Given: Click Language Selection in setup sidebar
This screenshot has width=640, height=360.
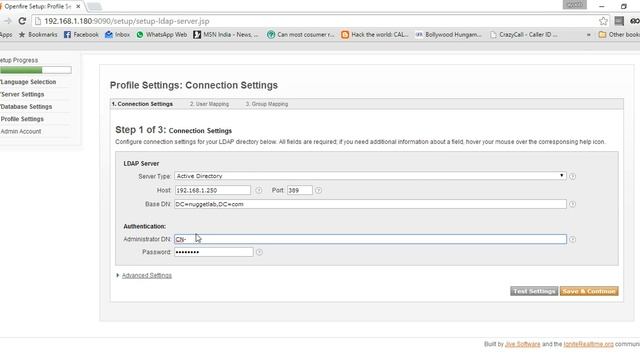Looking at the screenshot, I should 28,82.
